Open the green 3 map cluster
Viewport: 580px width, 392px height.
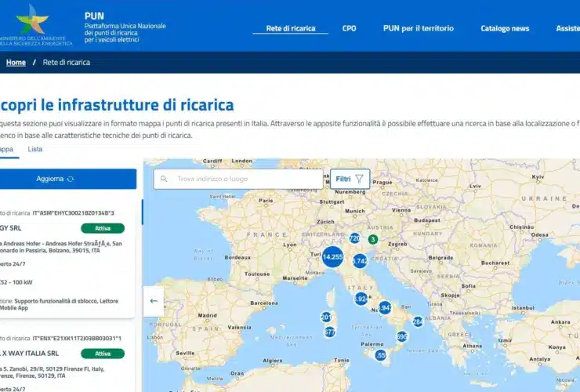click(373, 239)
